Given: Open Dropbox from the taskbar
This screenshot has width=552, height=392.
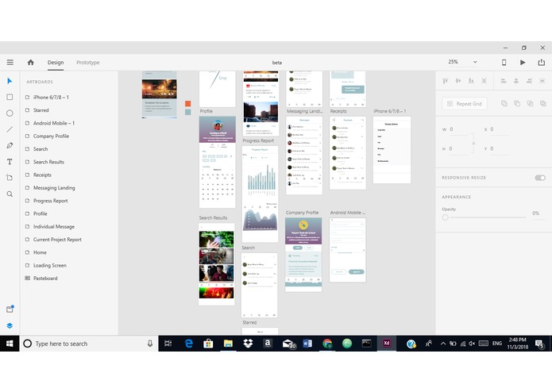Looking at the screenshot, I should (248, 344).
